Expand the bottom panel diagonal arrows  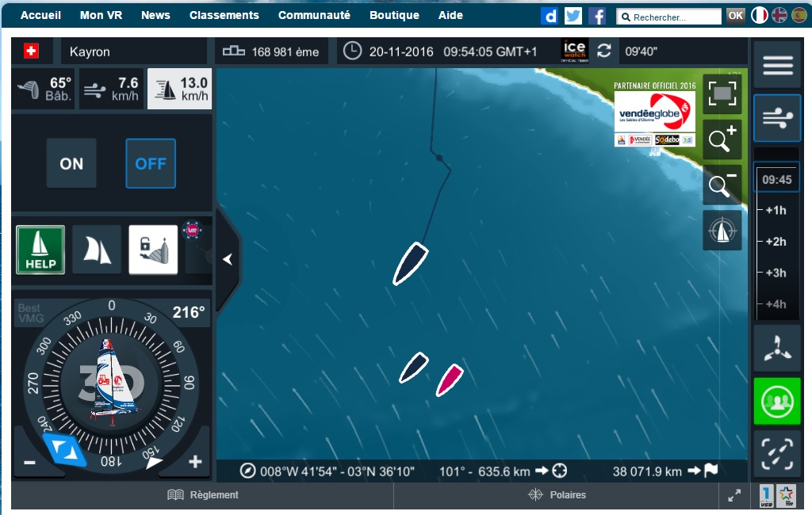734,495
